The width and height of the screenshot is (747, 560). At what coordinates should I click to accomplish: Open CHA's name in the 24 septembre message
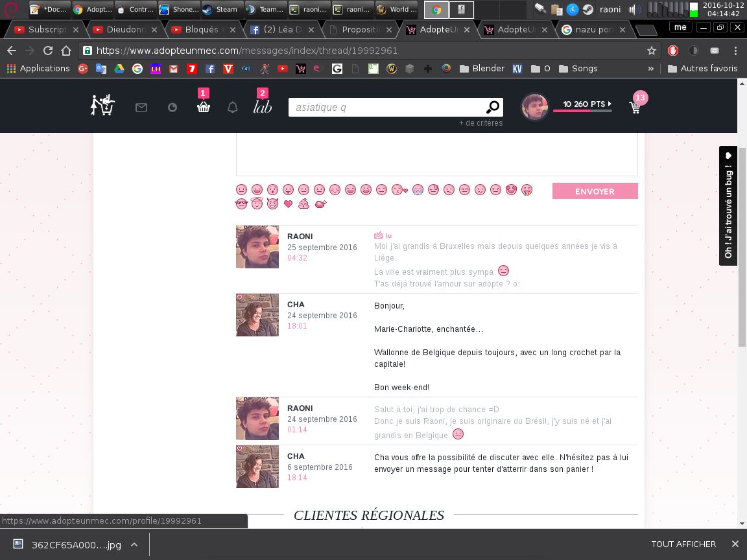(x=296, y=304)
